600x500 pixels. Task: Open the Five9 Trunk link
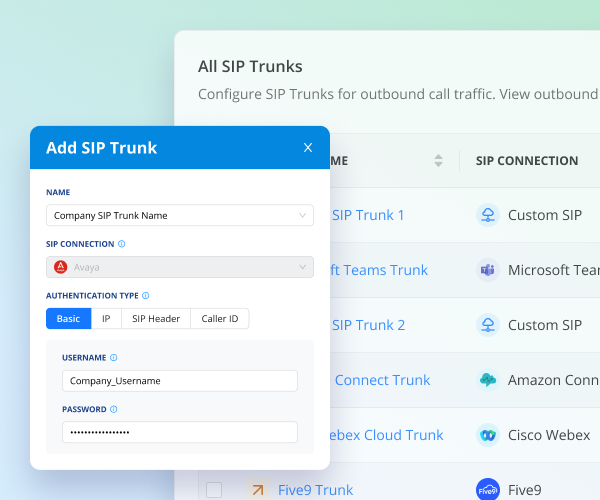[315, 490]
